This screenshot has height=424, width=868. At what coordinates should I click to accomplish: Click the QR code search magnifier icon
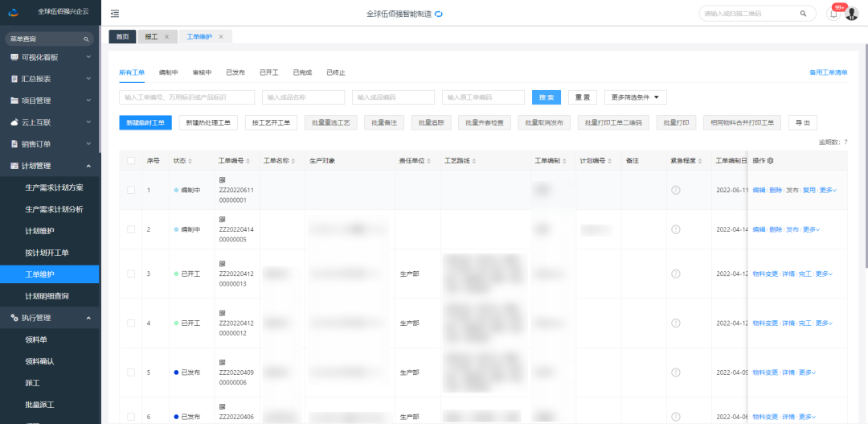[803, 14]
